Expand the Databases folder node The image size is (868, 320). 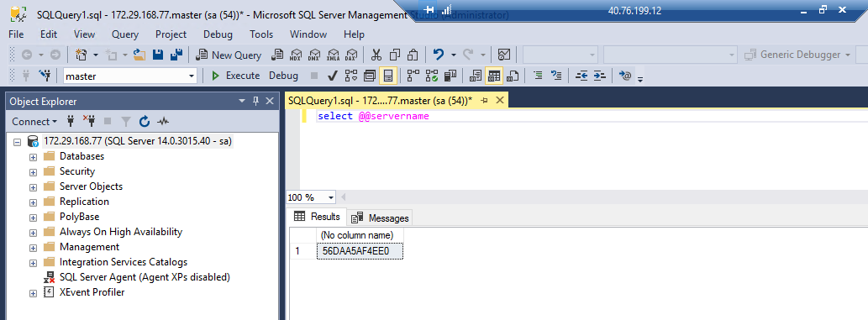(34, 157)
